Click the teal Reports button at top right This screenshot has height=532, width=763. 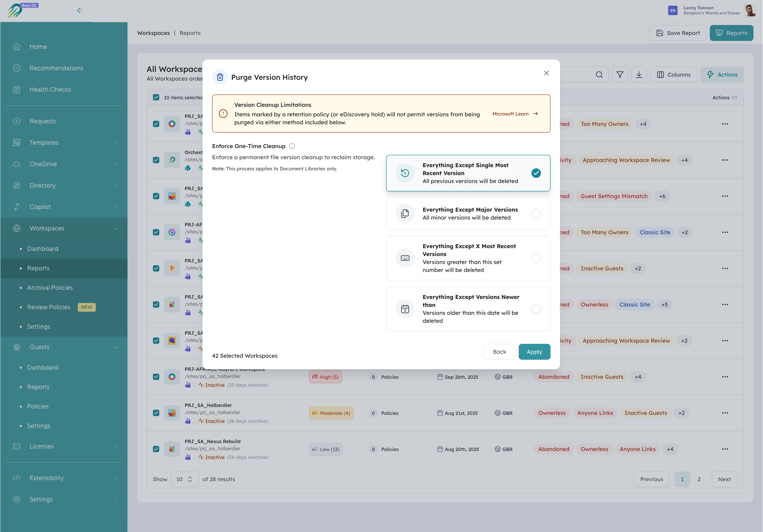tap(731, 33)
